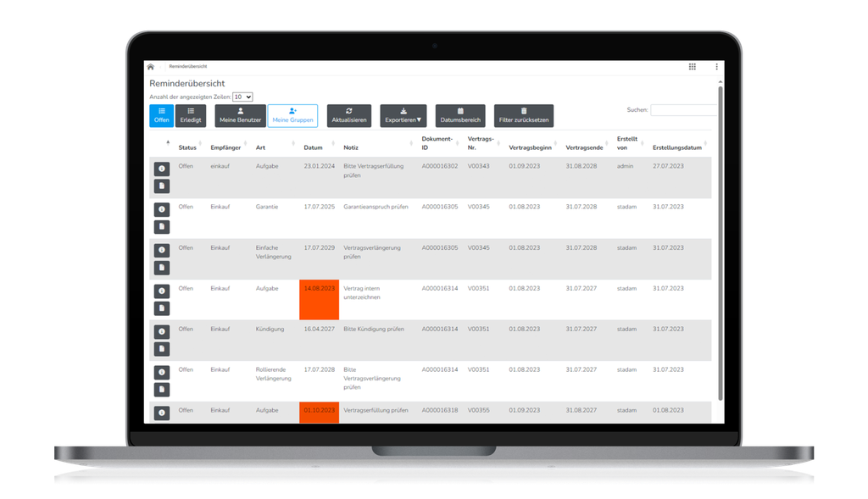The image size is (868, 499).
Task: Open document icon of row V00343
Action: click(162, 186)
